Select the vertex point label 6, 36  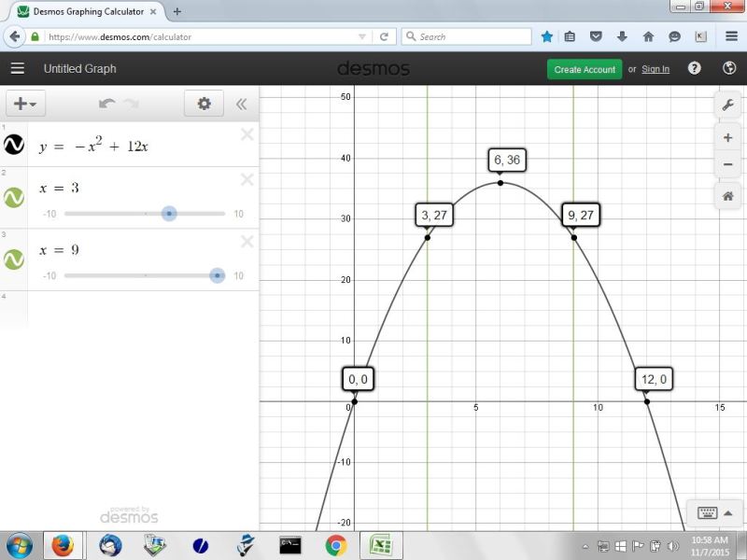point(507,160)
